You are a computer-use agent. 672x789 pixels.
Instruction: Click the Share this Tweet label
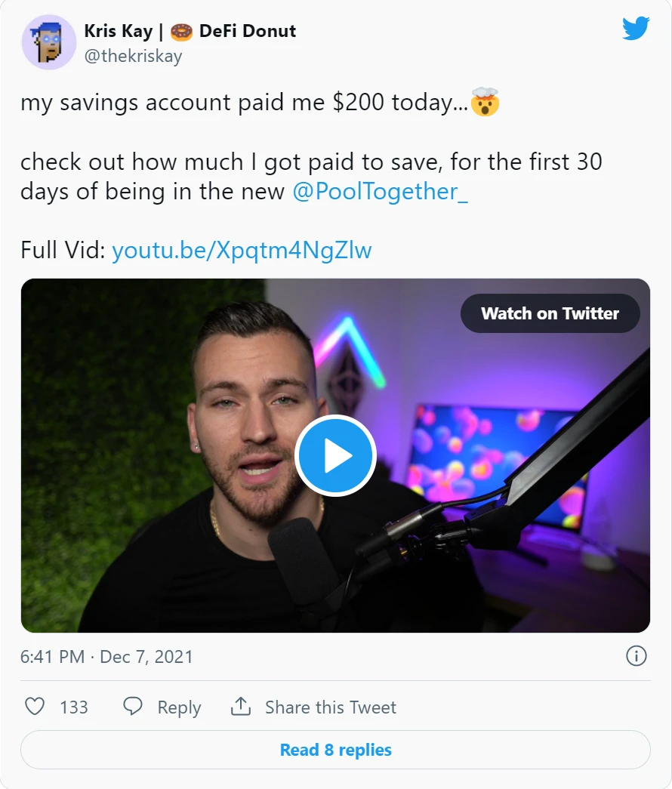(x=331, y=707)
